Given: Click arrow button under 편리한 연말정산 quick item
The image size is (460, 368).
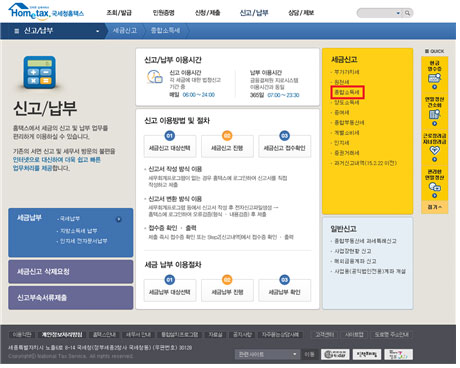Looking at the screenshot, I should pyautogui.click(x=434, y=196).
